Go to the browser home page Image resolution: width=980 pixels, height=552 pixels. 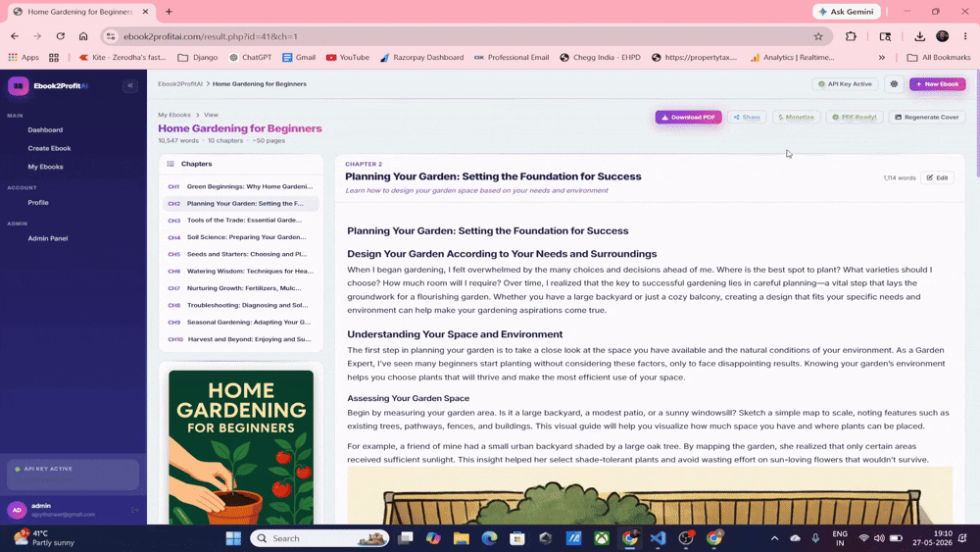tap(83, 36)
